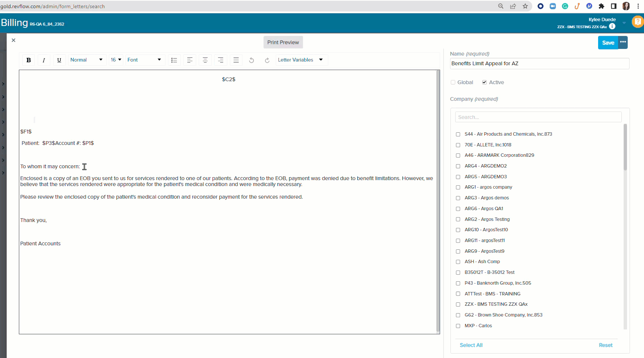This screenshot has width=644, height=358.
Task: Check the MXP - Carlos company
Action: coord(458,326)
